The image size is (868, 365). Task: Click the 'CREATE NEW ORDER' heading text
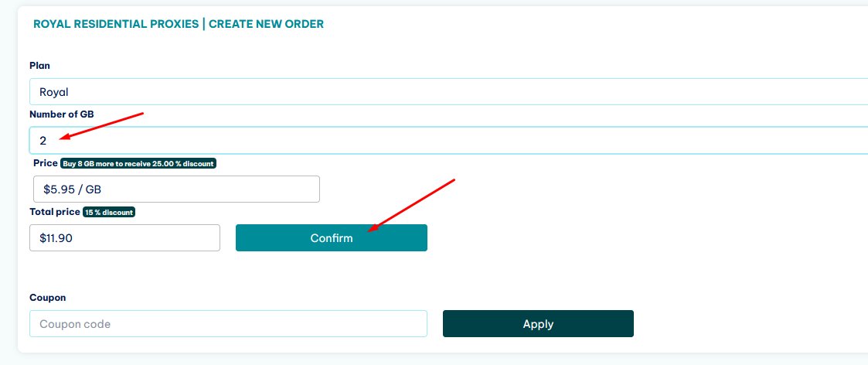pyautogui.click(x=266, y=24)
